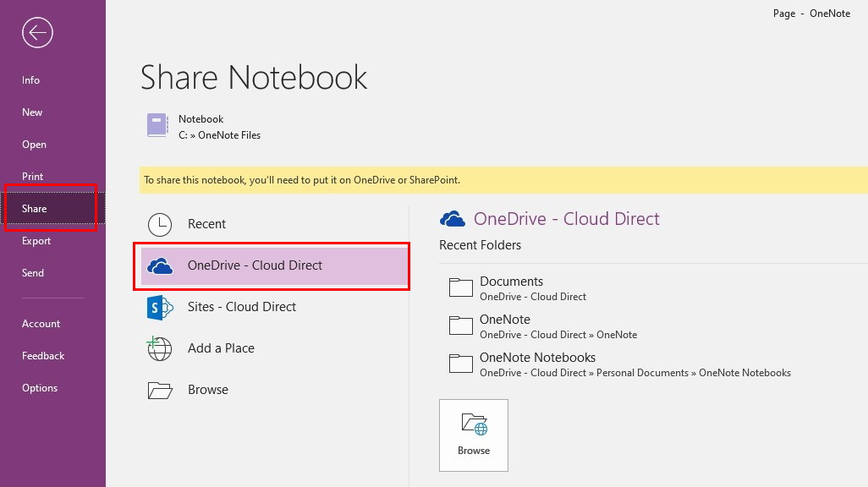Viewport: 868px width, 487px height.
Task: Click the notebook path C: » OneNote Files
Action: [219, 135]
